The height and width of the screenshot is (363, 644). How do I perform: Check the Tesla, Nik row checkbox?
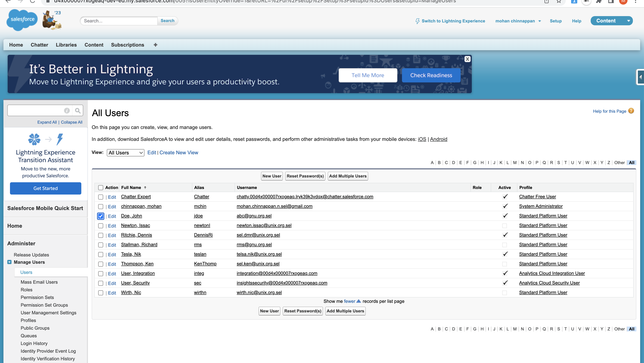point(100,255)
